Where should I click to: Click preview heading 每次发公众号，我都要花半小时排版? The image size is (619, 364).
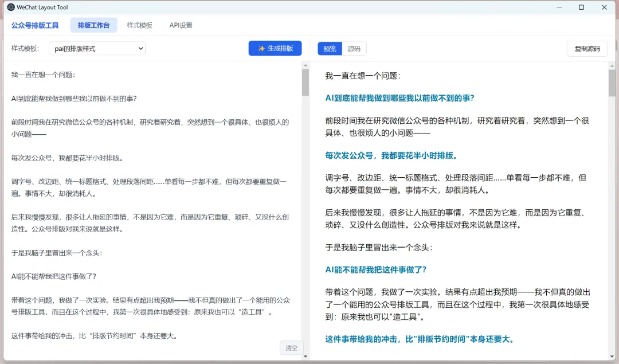pyautogui.click(x=391, y=155)
